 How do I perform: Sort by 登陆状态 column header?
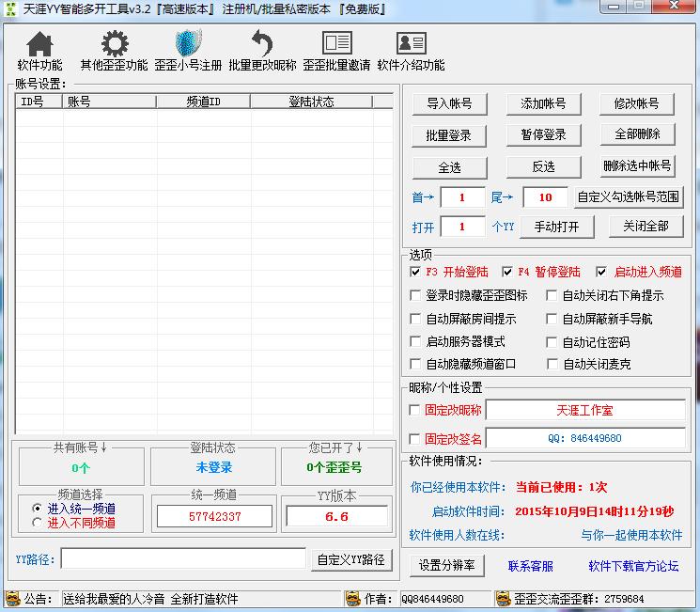[312, 102]
